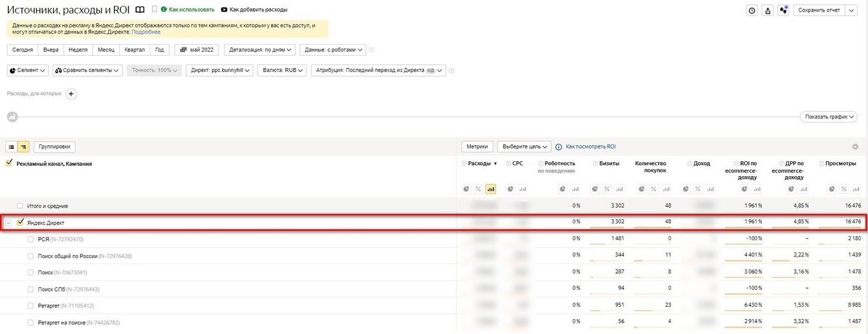Open the Данные: с роботами dropdown
Image resolution: width=868 pixels, height=334 pixels.
pyautogui.click(x=333, y=50)
